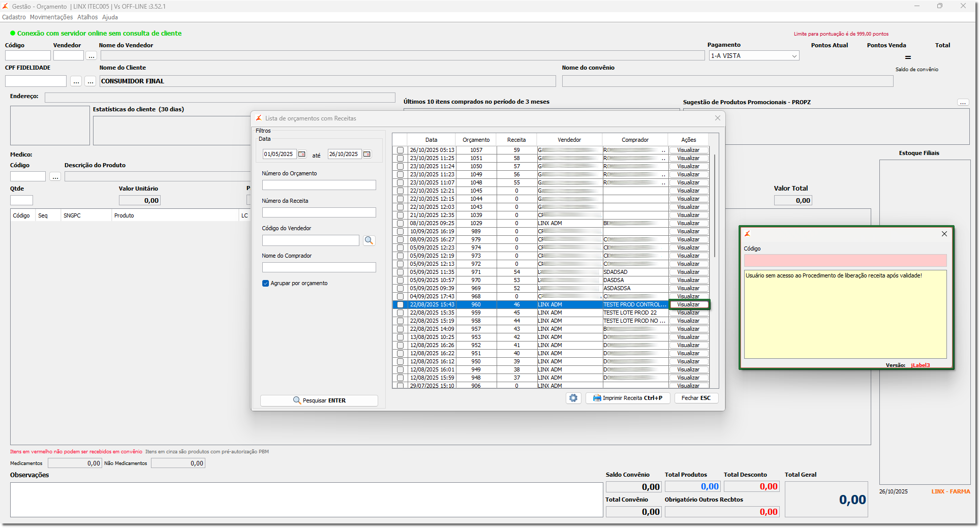This screenshot has width=980, height=528.
Task: Close the Lista de orçamentos com Receitas dialog
Action: (x=717, y=118)
